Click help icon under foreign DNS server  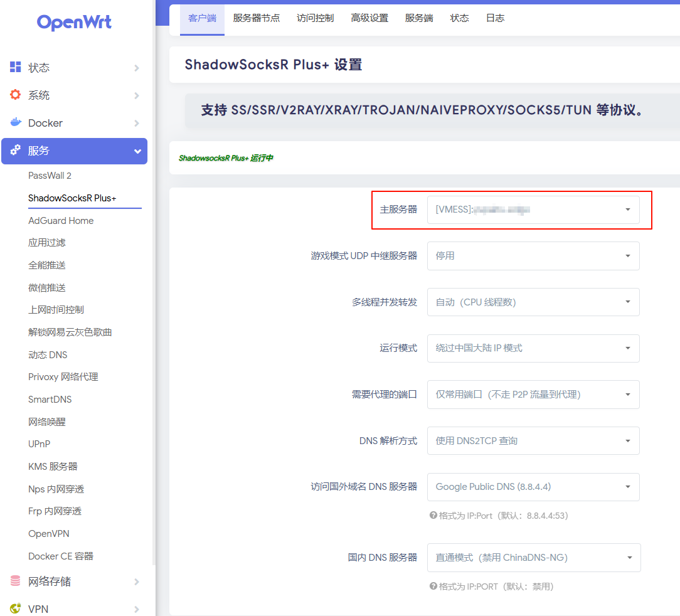[x=433, y=516]
